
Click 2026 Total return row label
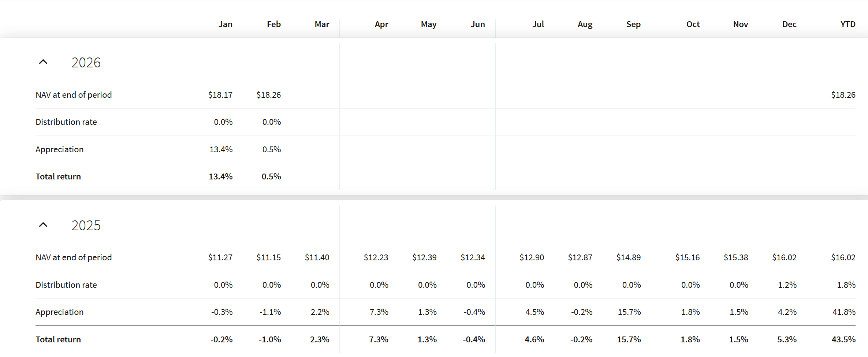58,176
